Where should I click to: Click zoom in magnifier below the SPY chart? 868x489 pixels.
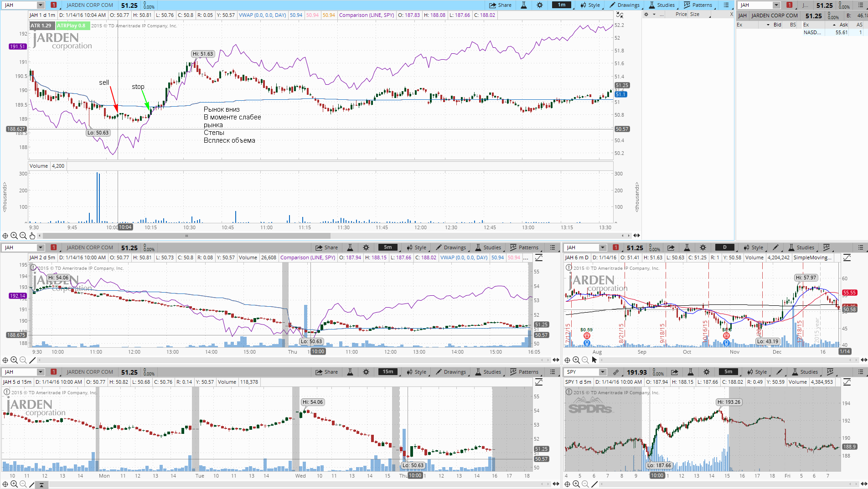point(576,484)
